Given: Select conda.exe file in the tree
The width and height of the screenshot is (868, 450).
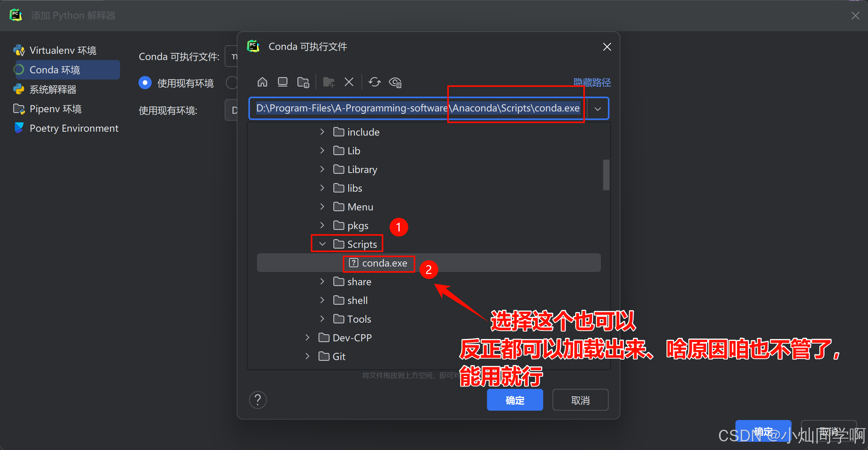Looking at the screenshot, I should tap(384, 263).
